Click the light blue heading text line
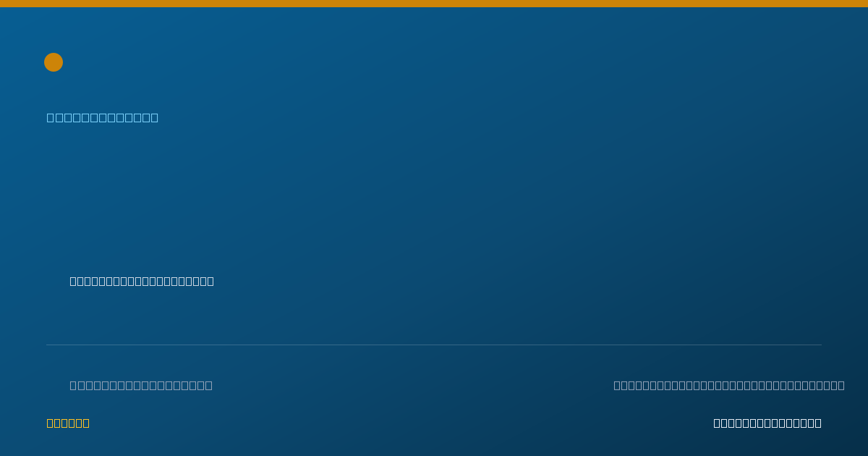The width and height of the screenshot is (868, 456). tap(103, 117)
